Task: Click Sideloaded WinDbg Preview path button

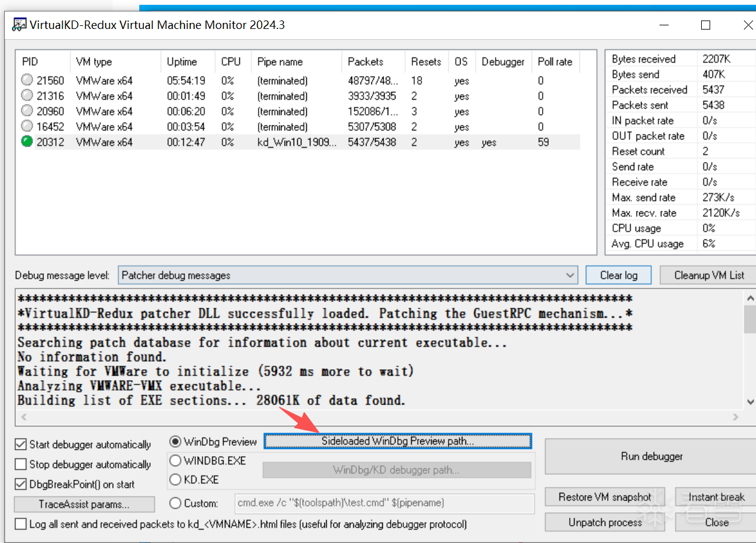Action: [398, 441]
